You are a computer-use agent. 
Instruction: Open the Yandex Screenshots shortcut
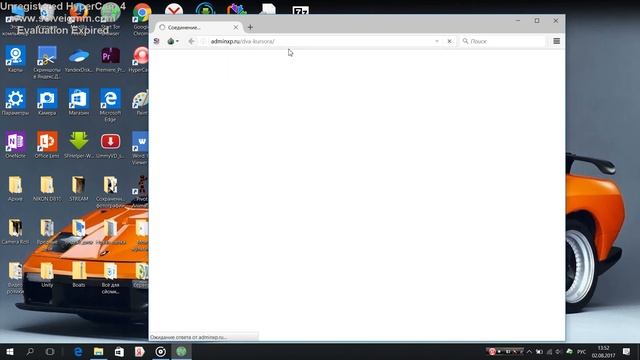point(47,62)
